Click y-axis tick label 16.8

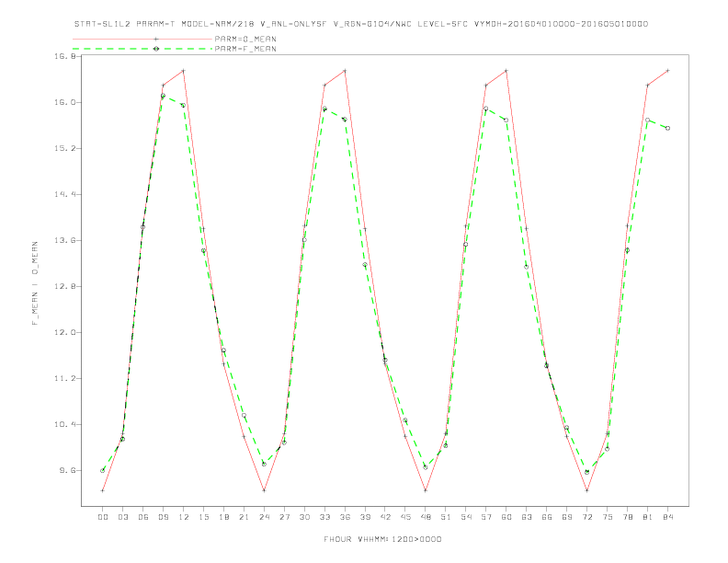[65, 56]
